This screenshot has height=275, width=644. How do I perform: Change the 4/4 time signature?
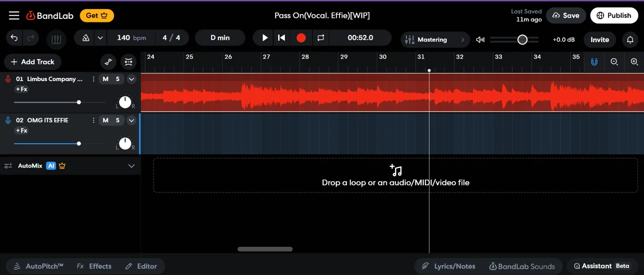[x=171, y=38]
